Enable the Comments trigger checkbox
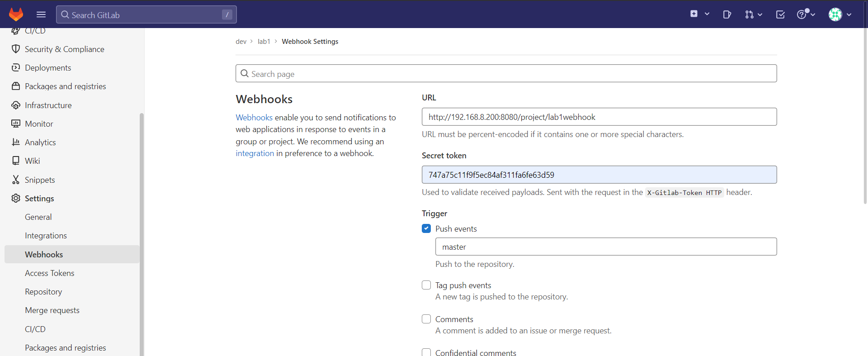The width and height of the screenshot is (868, 356). click(x=426, y=319)
